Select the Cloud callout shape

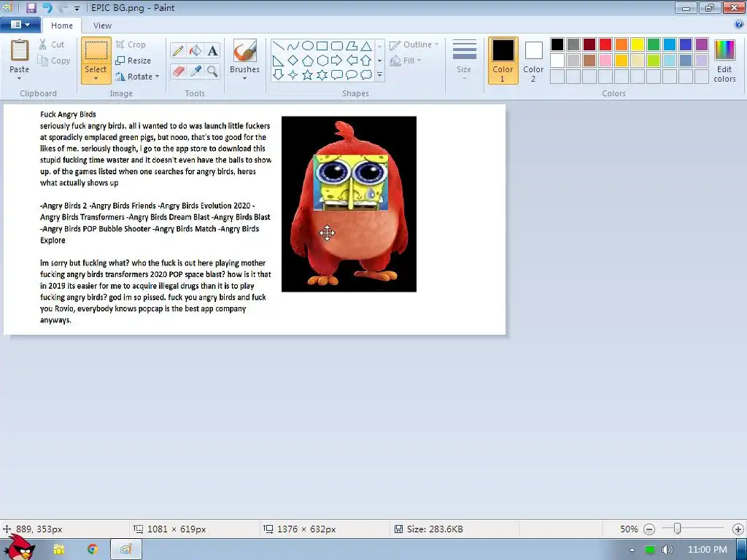366,75
